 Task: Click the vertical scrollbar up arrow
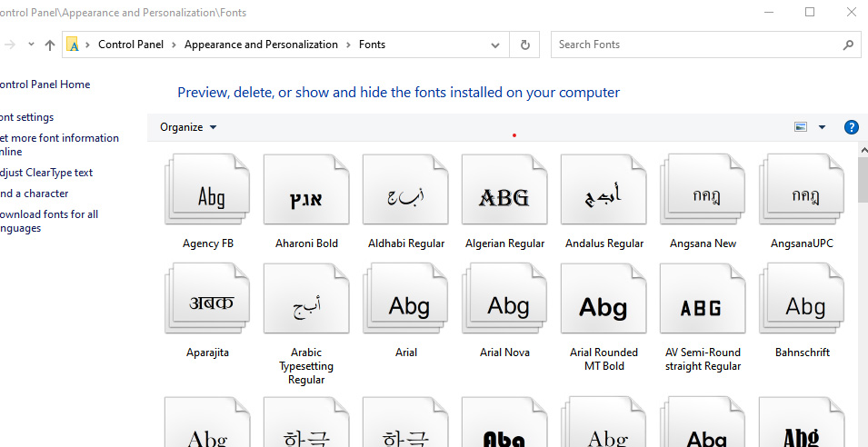point(863,149)
